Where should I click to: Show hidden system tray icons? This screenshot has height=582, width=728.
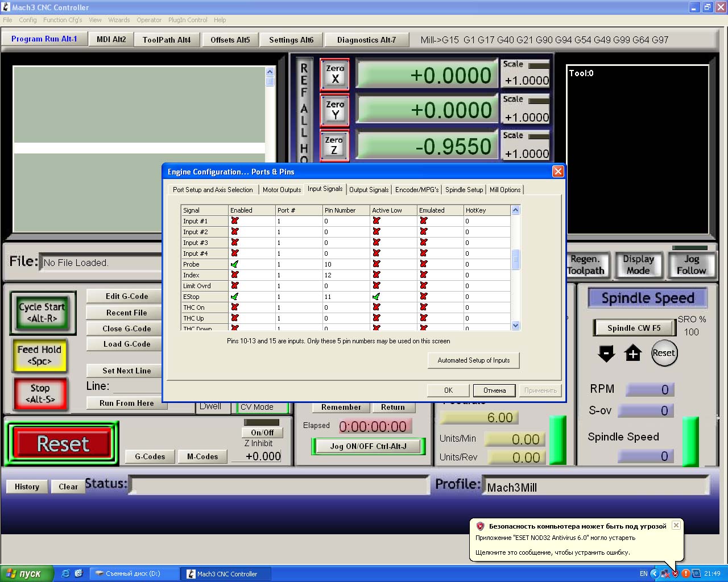point(654,573)
